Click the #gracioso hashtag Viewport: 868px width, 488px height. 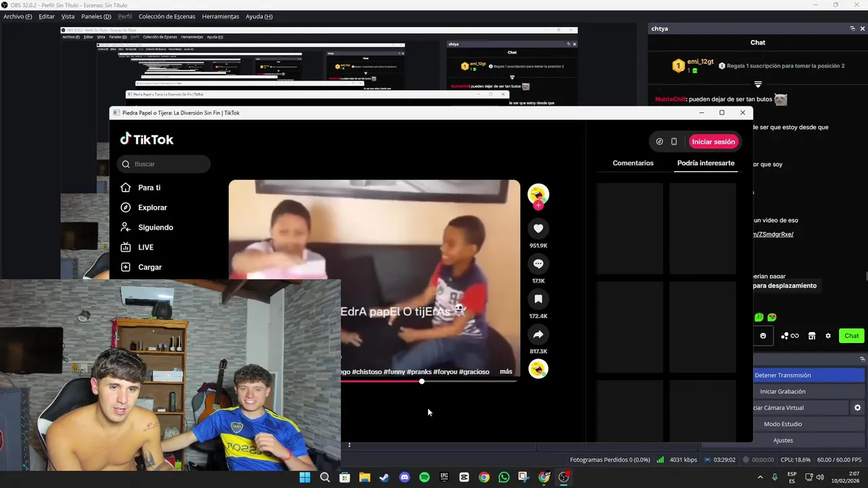pos(474,371)
